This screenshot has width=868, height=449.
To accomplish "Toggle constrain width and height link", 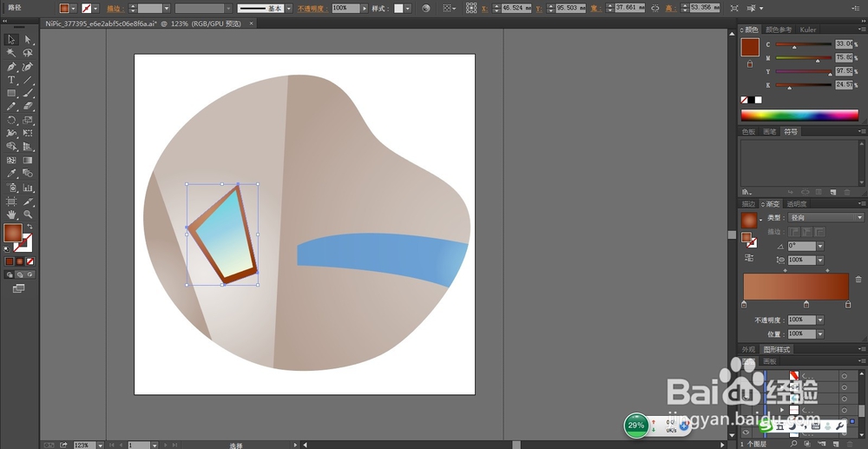I will (x=655, y=9).
